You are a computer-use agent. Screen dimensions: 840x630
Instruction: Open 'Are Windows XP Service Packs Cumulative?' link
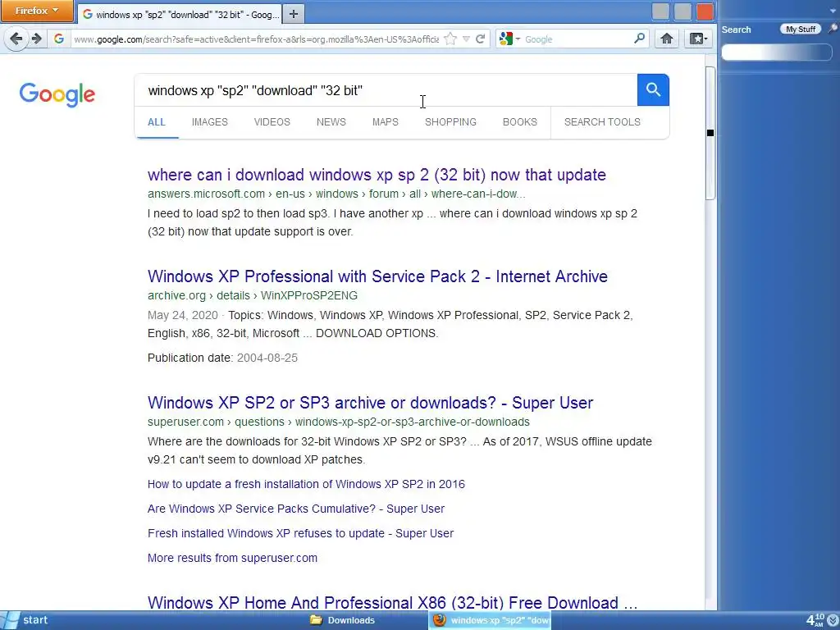(x=295, y=509)
